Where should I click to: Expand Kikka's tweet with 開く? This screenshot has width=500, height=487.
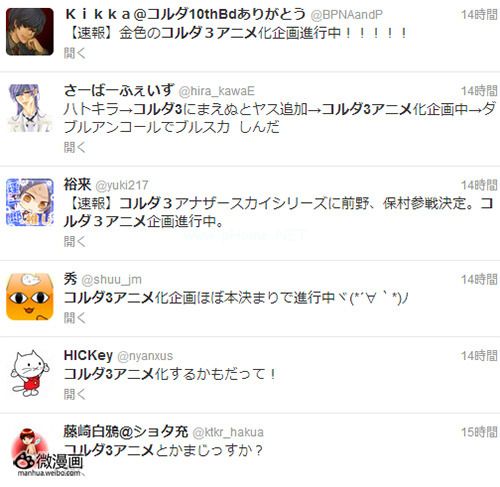[75, 53]
